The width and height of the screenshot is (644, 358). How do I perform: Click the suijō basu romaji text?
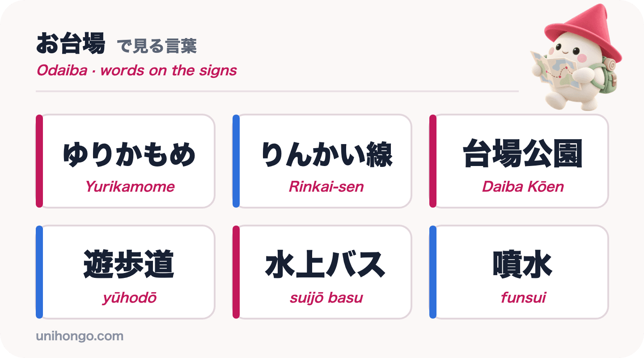pyautogui.click(x=326, y=298)
